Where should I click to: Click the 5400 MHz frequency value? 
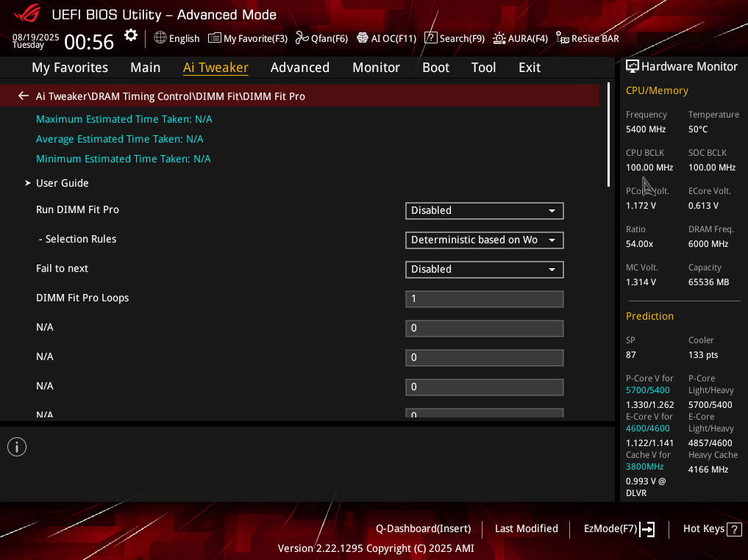click(646, 129)
